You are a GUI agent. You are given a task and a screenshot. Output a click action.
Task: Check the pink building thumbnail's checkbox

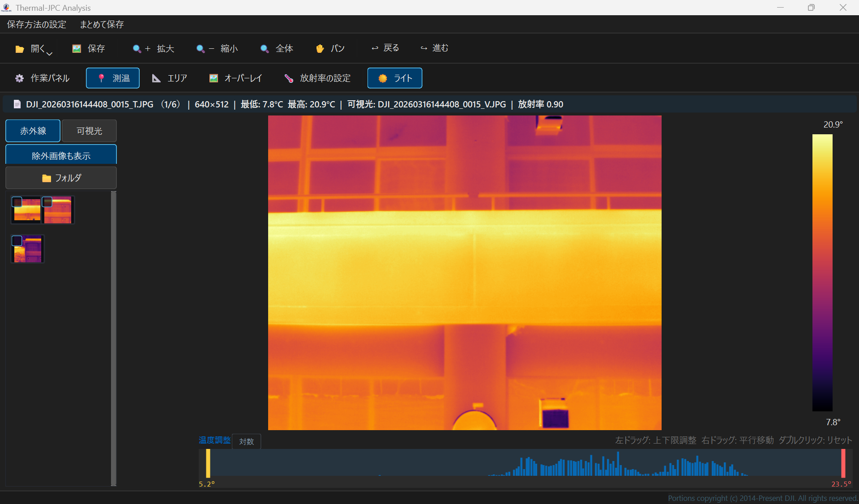pos(47,202)
